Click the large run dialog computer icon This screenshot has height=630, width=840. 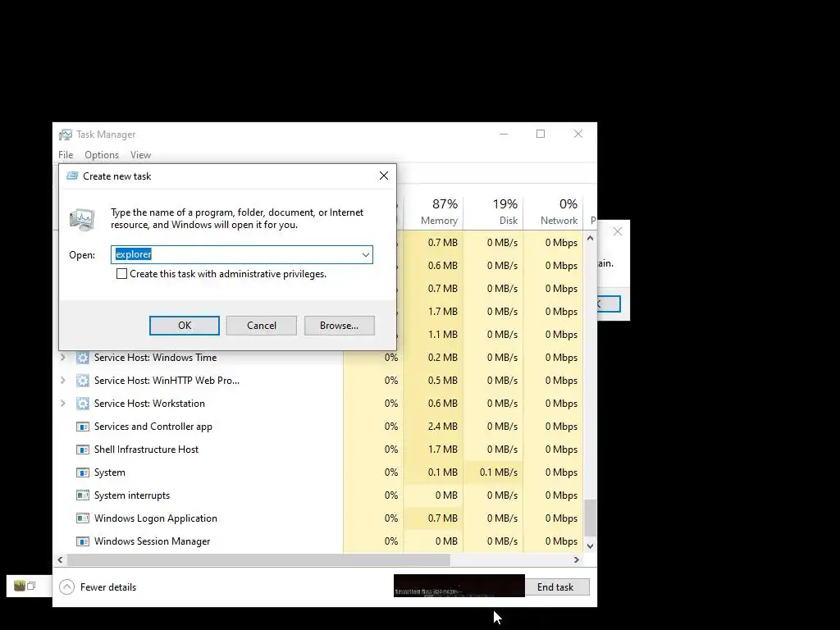83,219
